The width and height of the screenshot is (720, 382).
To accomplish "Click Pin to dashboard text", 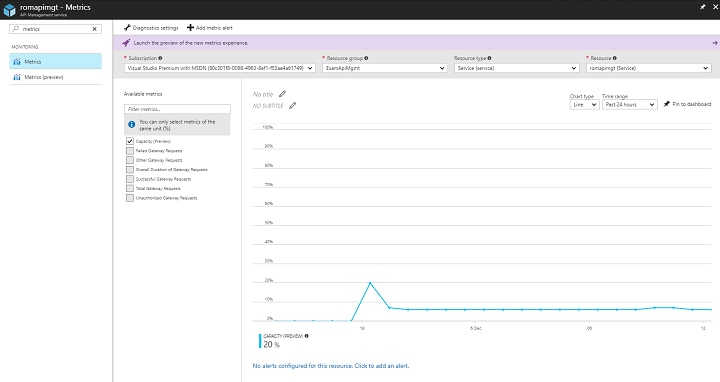I will tap(692, 104).
